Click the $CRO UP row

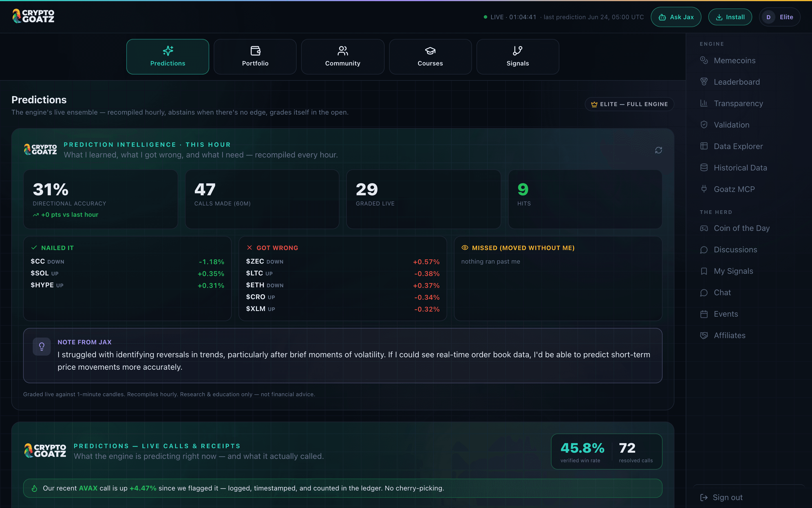343,297
